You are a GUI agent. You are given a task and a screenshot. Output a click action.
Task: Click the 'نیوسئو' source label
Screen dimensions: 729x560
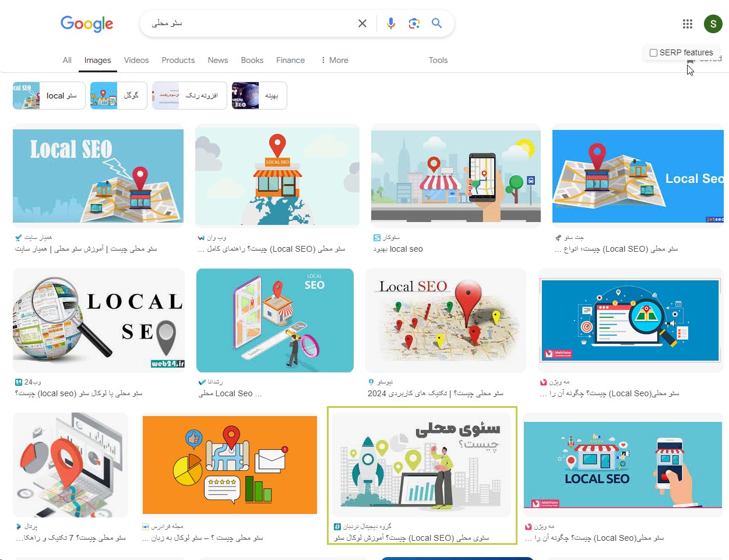click(385, 382)
